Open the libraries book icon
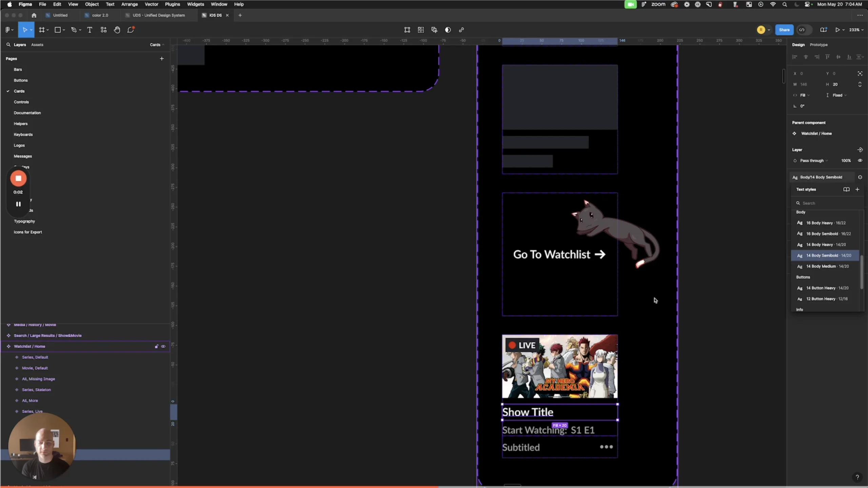 pyautogui.click(x=823, y=30)
